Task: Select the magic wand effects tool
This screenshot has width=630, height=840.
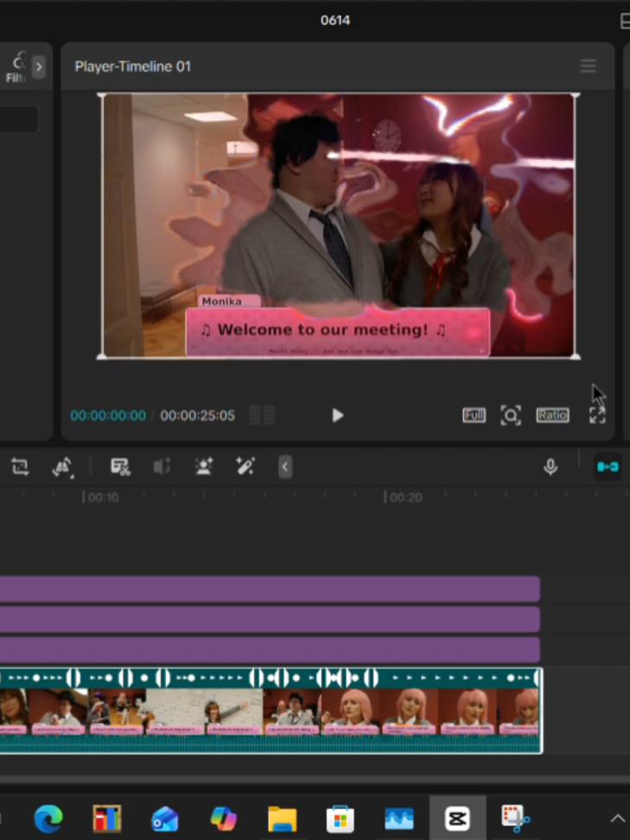Action: 245,467
